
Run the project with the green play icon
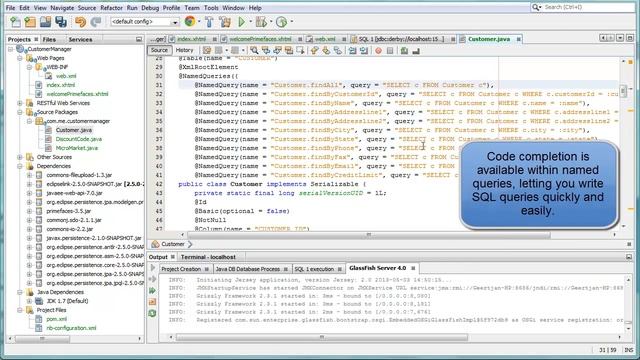tap(241, 22)
